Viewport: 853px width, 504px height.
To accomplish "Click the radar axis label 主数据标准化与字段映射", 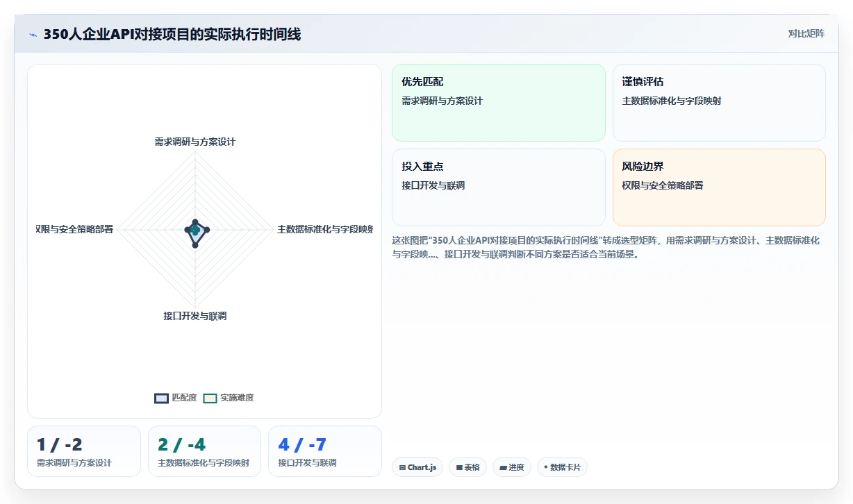I will [325, 229].
